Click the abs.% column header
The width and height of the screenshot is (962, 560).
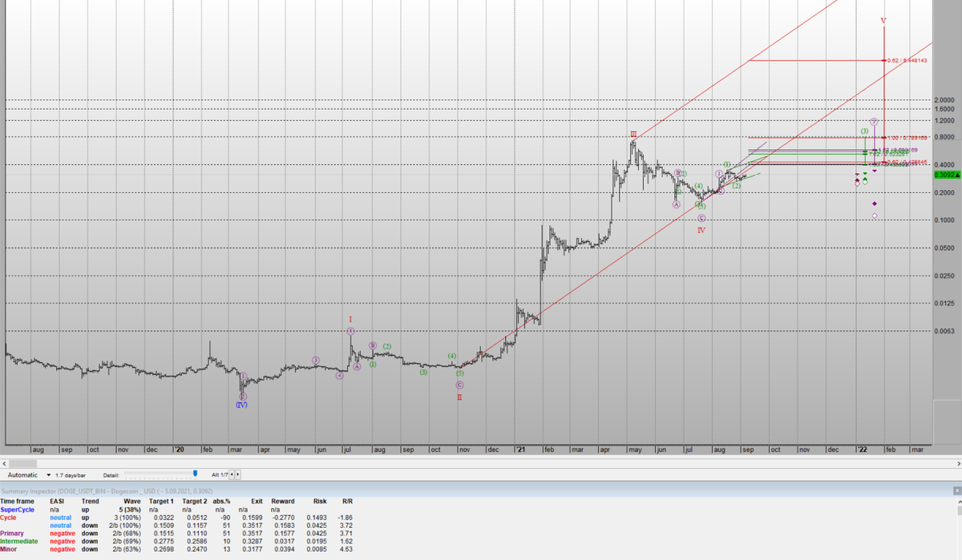(x=222, y=501)
